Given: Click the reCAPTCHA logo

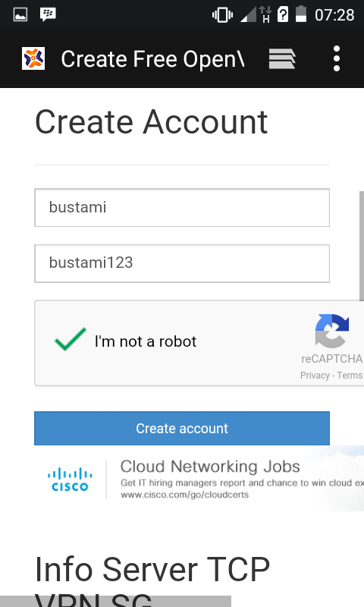Looking at the screenshot, I should tap(332, 331).
